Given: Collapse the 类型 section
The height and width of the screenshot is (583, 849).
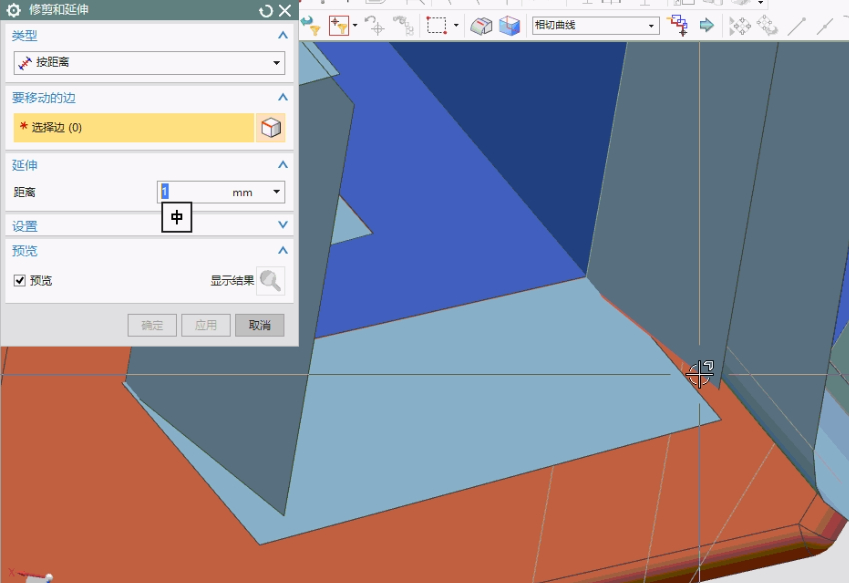Looking at the screenshot, I should tap(283, 36).
